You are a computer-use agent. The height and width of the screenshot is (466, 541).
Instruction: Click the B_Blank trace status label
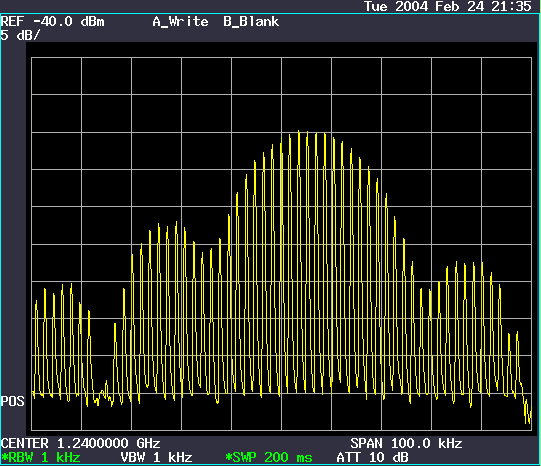coord(251,22)
